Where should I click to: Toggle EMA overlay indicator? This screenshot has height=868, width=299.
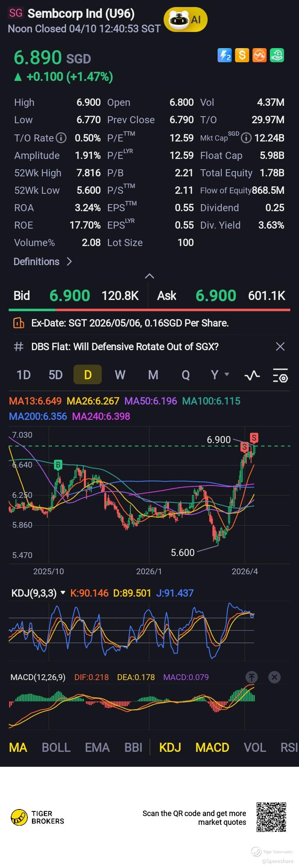click(97, 747)
